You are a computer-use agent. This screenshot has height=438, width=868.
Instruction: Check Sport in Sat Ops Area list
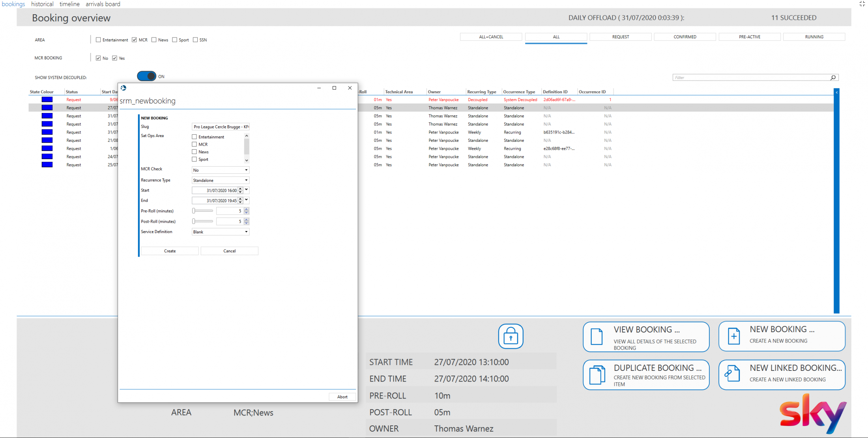coord(194,159)
